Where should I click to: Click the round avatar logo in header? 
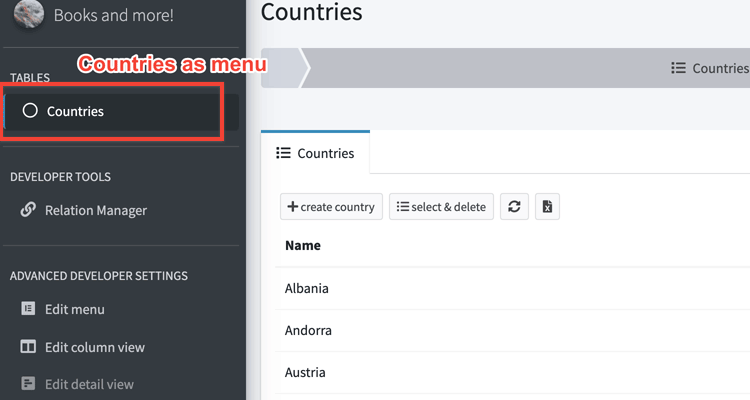[28, 14]
